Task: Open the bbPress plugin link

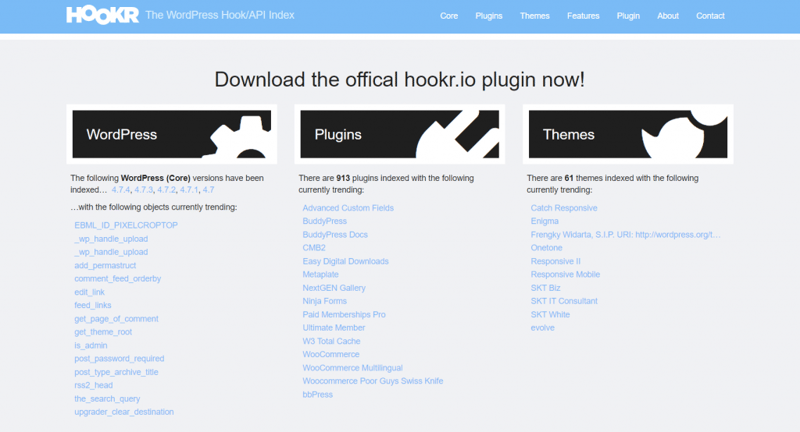Action: coord(317,394)
